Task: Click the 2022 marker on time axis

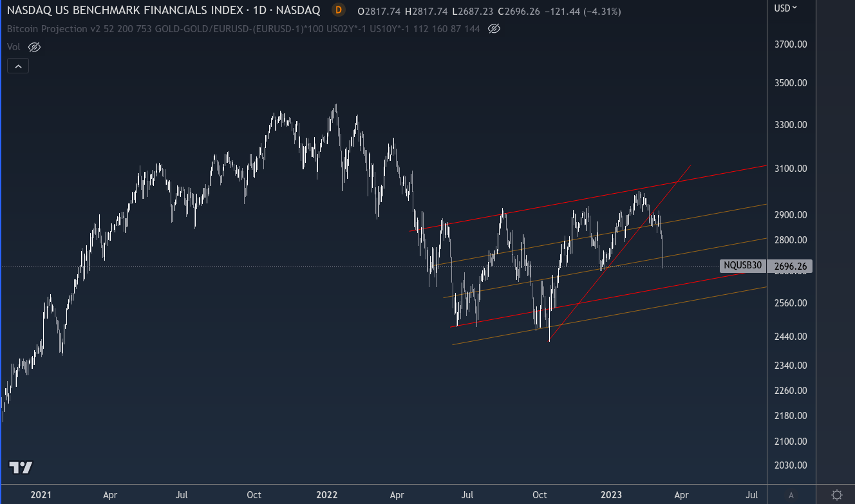Action: (x=326, y=494)
